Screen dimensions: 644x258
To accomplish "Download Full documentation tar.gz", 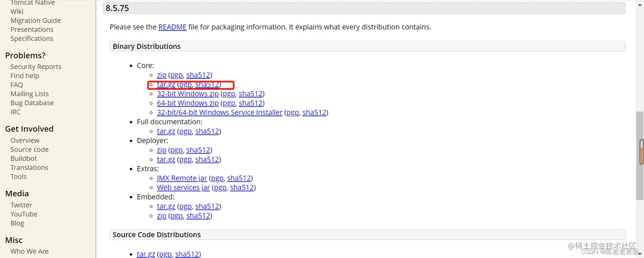I will [x=166, y=131].
